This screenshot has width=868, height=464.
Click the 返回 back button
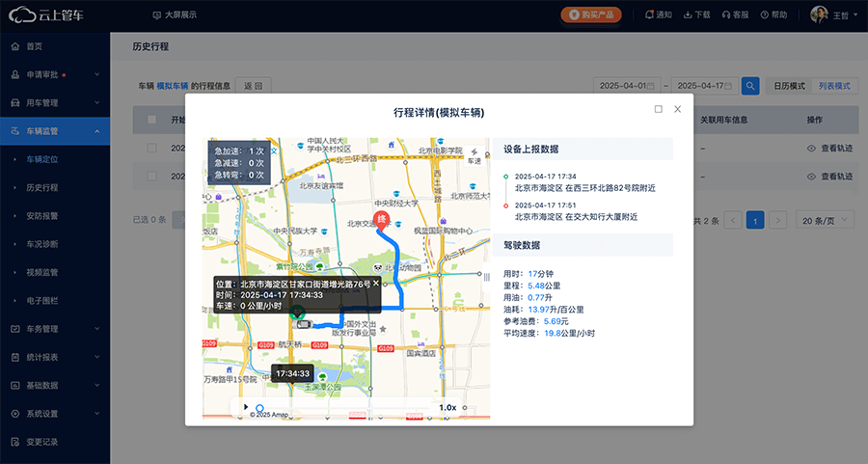[x=253, y=86]
